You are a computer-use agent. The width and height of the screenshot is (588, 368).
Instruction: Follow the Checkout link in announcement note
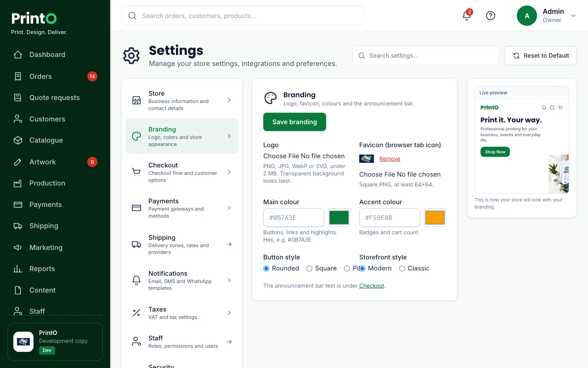click(371, 286)
